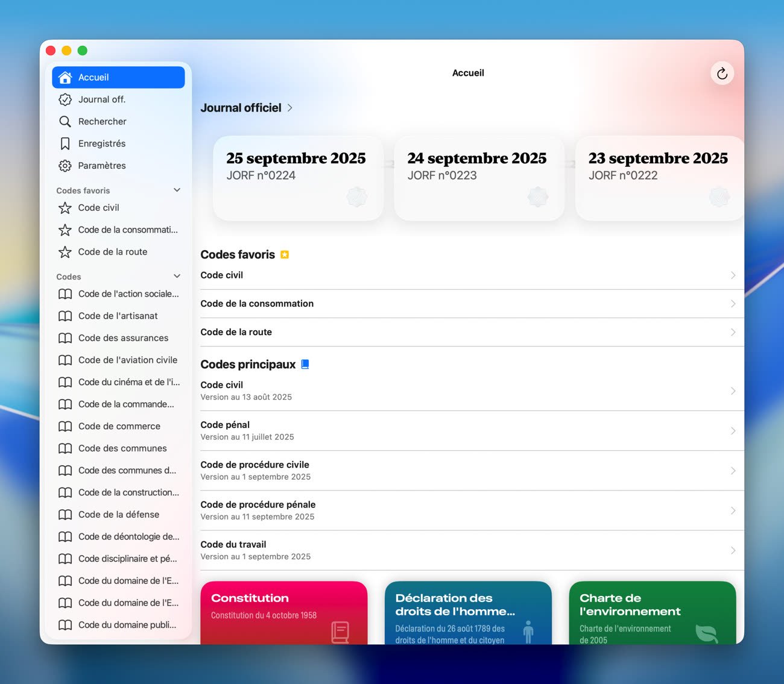Open the 23 septembre 2025 JORF card
784x684 pixels.
pyautogui.click(x=660, y=178)
